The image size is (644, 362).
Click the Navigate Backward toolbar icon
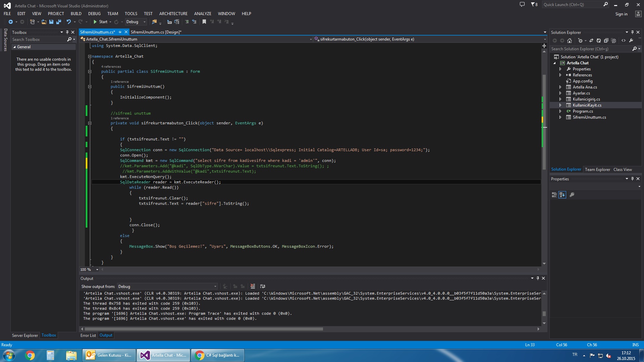pos(11,22)
